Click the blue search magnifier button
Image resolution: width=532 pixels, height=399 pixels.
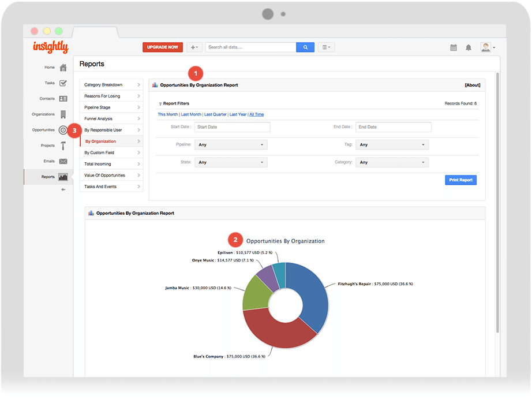click(305, 47)
